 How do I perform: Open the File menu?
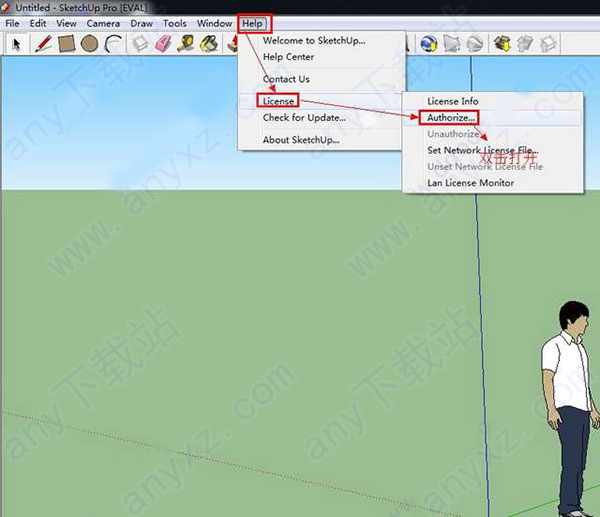tap(12, 23)
